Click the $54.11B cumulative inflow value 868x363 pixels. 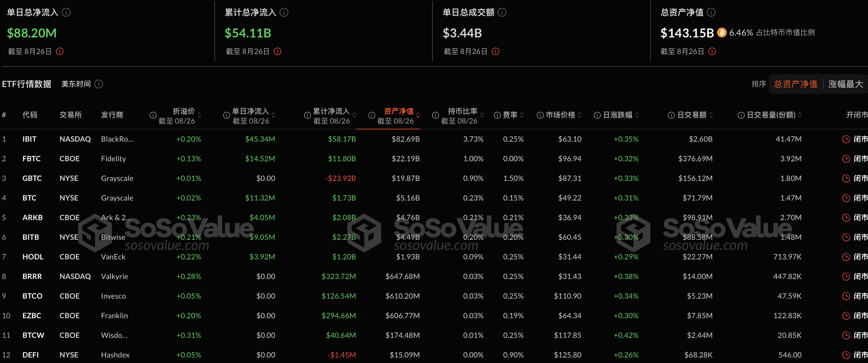pos(248,33)
